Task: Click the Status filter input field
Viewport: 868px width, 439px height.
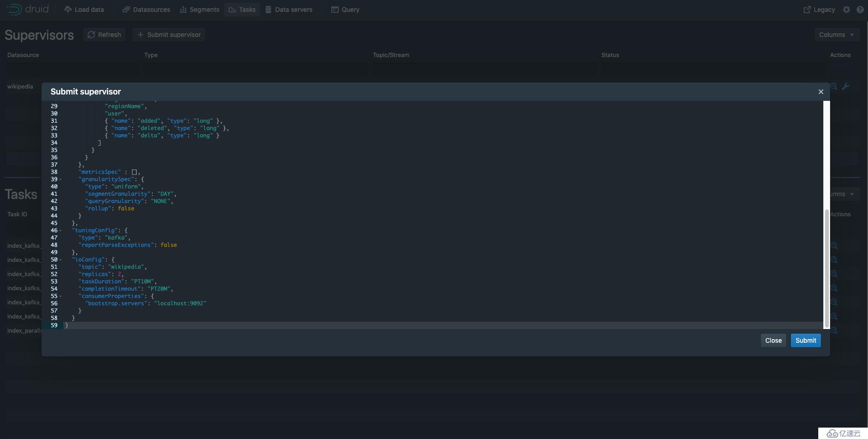Action: (x=713, y=70)
